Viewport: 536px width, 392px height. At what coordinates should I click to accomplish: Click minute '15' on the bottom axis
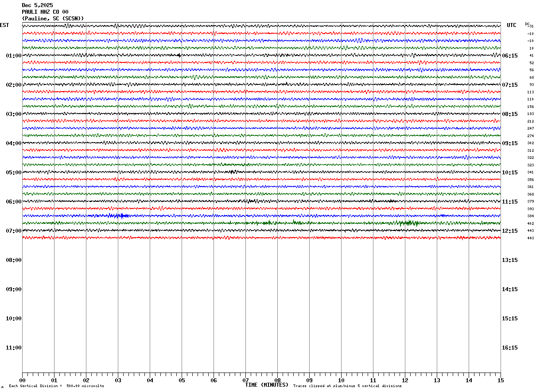coord(501,380)
